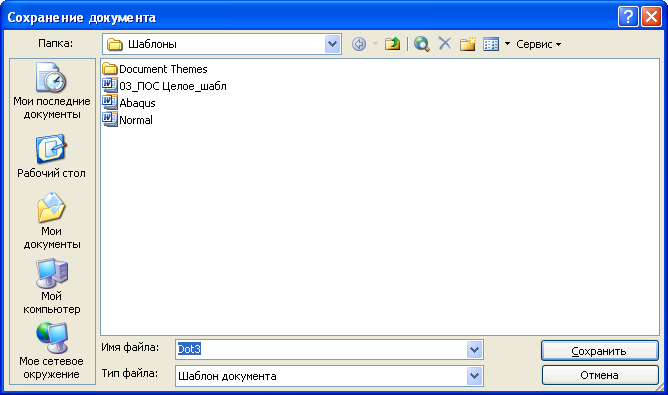The height and width of the screenshot is (395, 668).
Task: Open the back button history dropdown arrow
Action: [375, 44]
